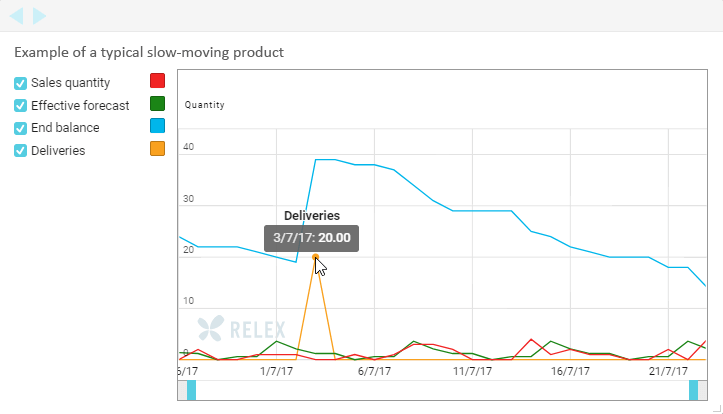Viewport: 723px width, 414px height.
Task: Click the chart resize corner grip
Action: coord(713,407)
